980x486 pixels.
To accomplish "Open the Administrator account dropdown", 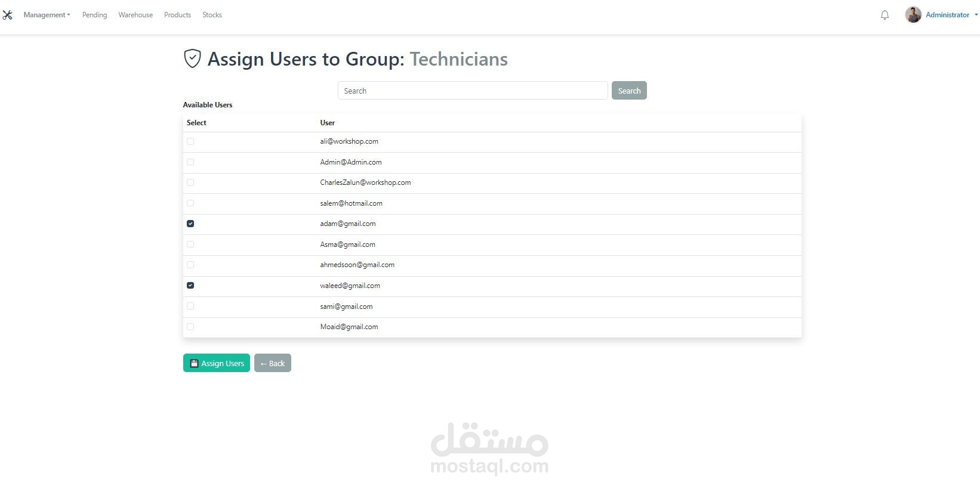I will pos(951,15).
